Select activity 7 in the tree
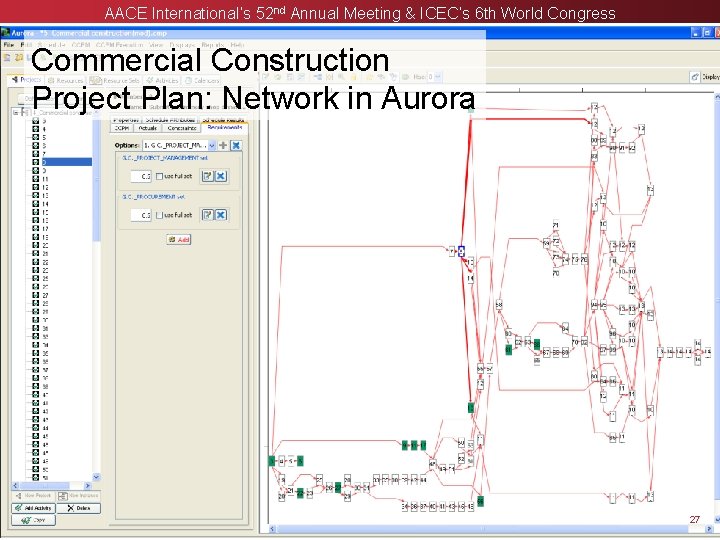This screenshot has width=720, height=540. [x=44, y=154]
